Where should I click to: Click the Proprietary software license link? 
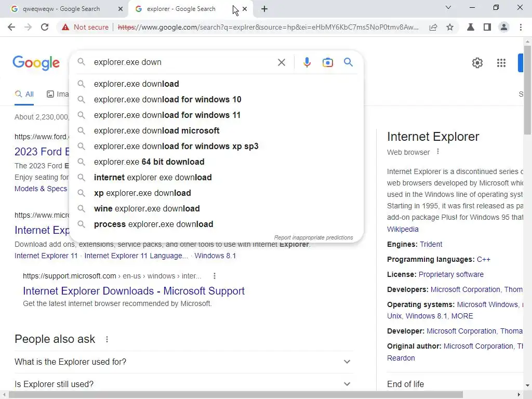[451, 274]
